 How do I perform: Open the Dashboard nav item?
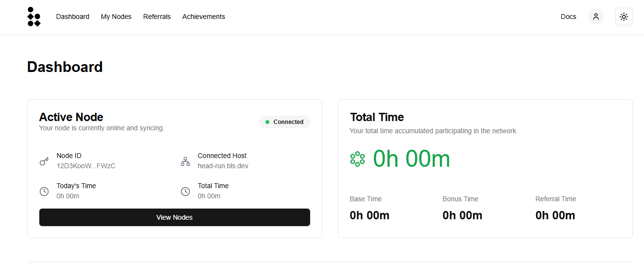point(73,17)
